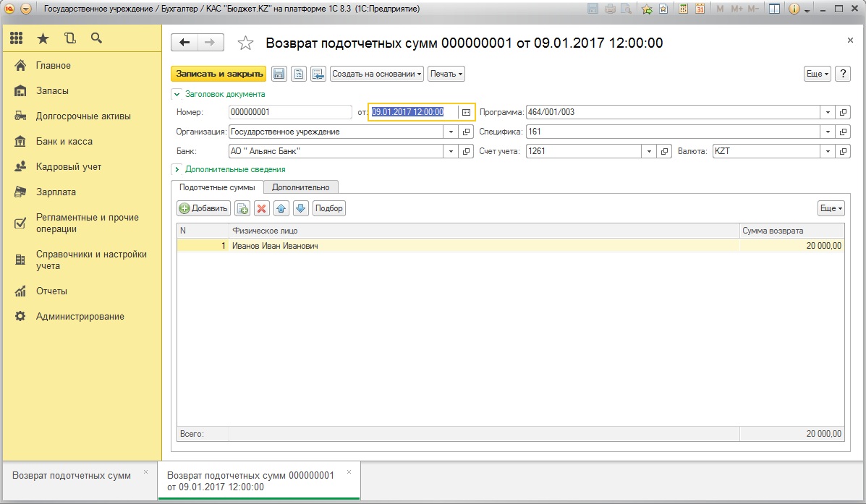Image resolution: width=866 pixels, height=504 pixels.
Task: Open the Администрирование section
Action: point(83,317)
